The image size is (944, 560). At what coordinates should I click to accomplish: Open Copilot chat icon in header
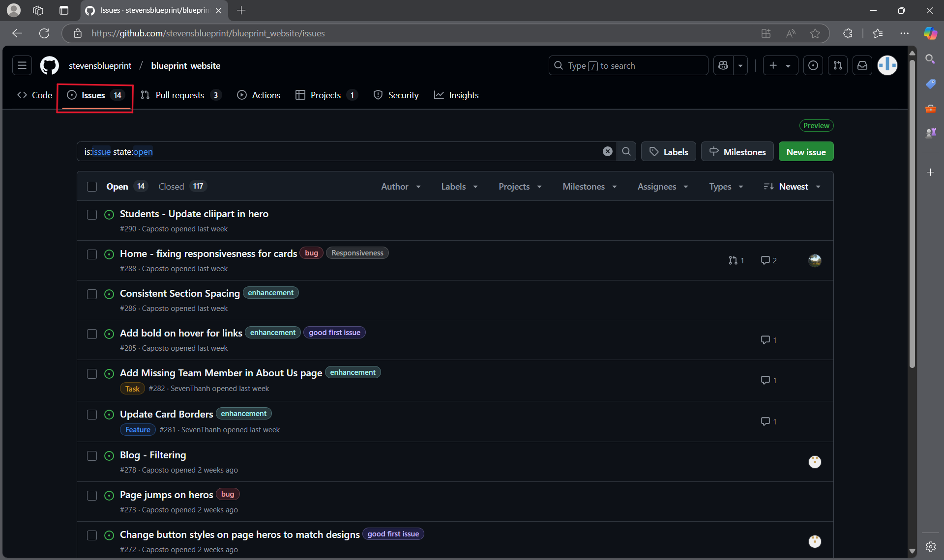click(723, 65)
